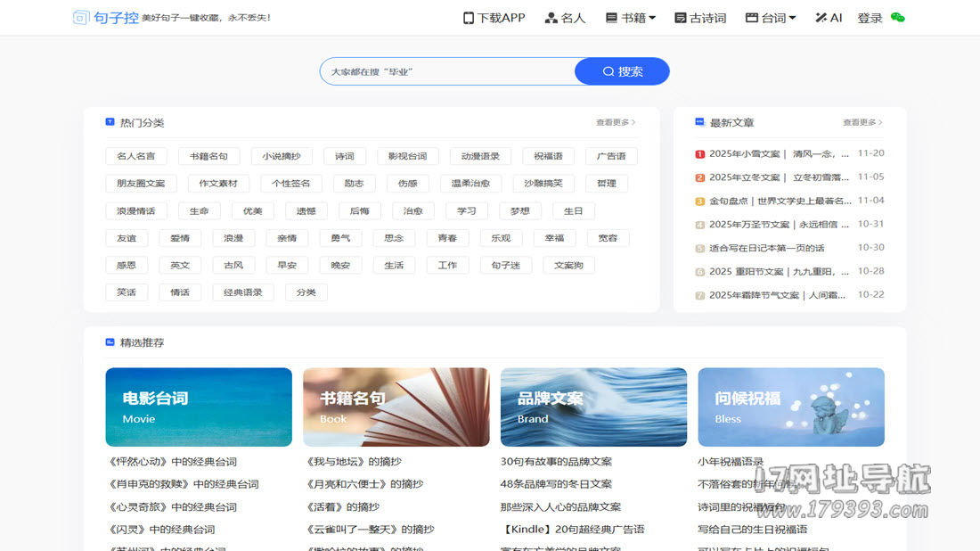Select the 名人名言 category tag
This screenshot has width=980, height=551.
[x=135, y=156]
